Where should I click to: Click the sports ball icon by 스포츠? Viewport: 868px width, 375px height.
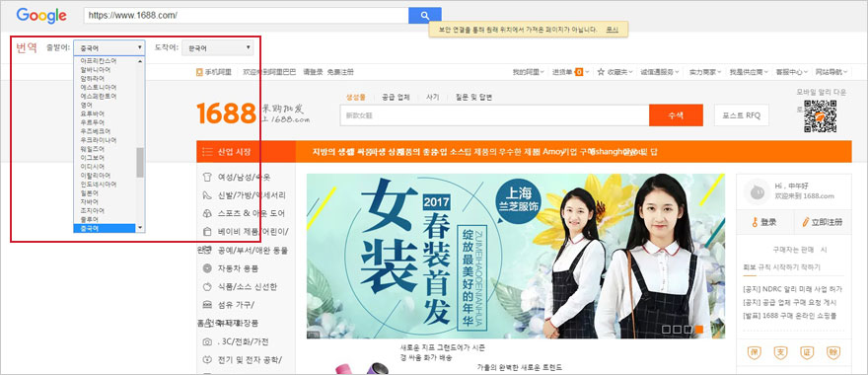[207, 214]
